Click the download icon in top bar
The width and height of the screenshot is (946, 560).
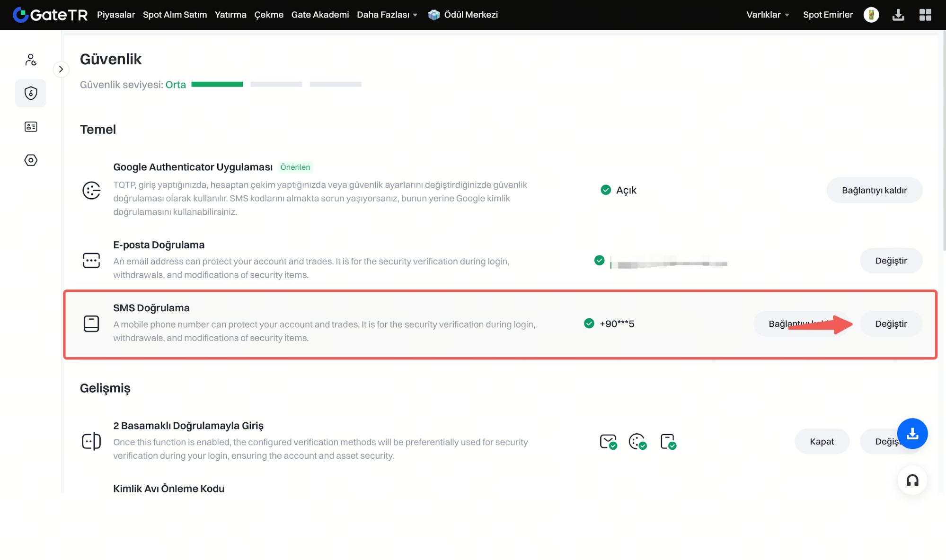click(x=898, y=15)
